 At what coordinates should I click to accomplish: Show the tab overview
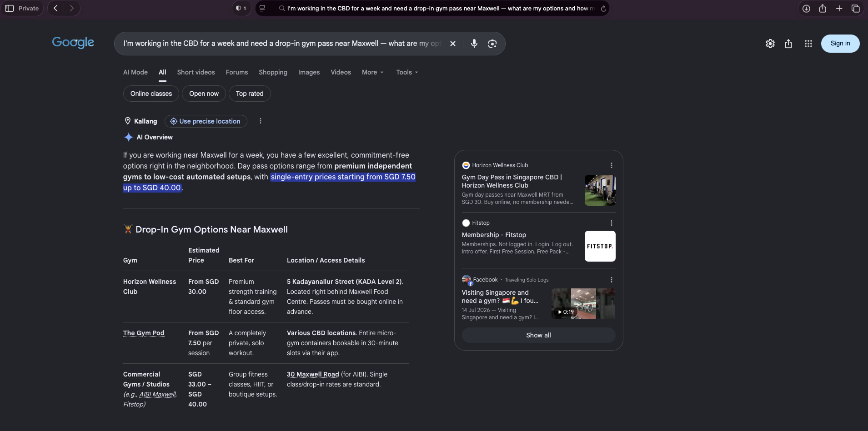tap(856, 8)
